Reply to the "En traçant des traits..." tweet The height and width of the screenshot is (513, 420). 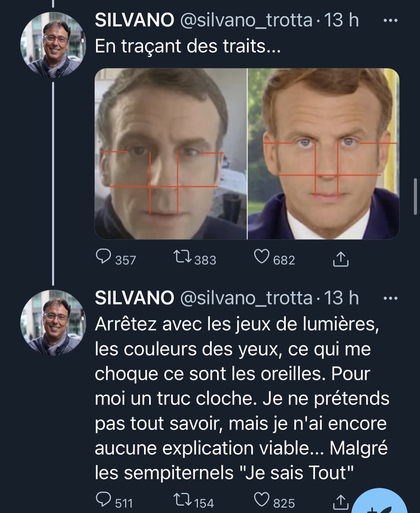103,257
